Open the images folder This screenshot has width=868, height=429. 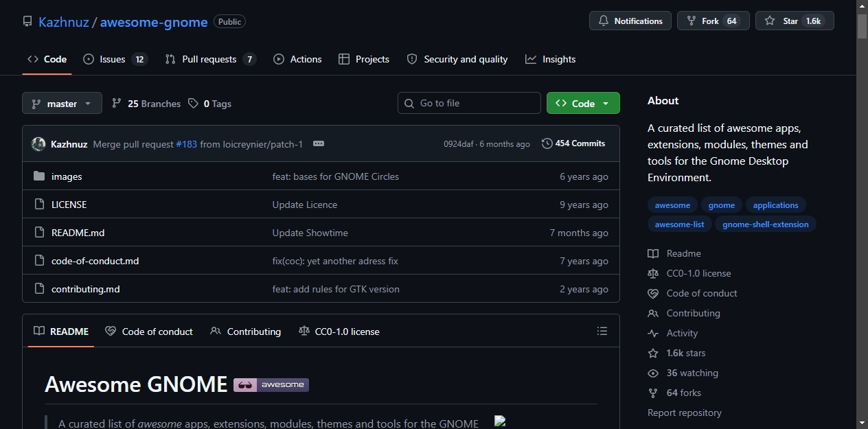(67, 176)
